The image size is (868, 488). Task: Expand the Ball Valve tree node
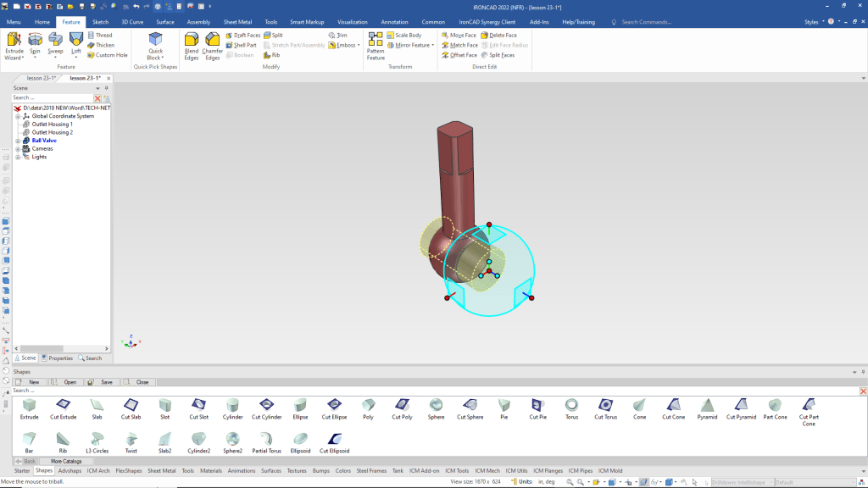pos(17,141)
